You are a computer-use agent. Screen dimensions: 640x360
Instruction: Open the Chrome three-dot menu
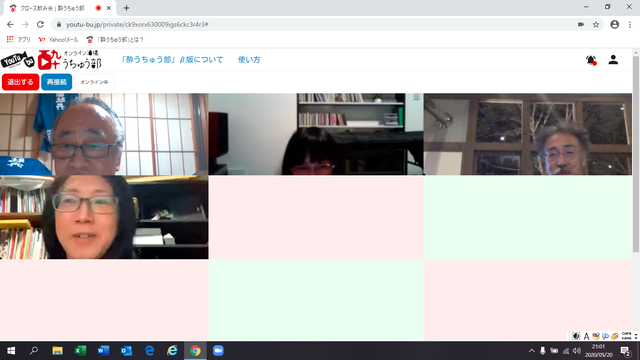coord(630,24)
